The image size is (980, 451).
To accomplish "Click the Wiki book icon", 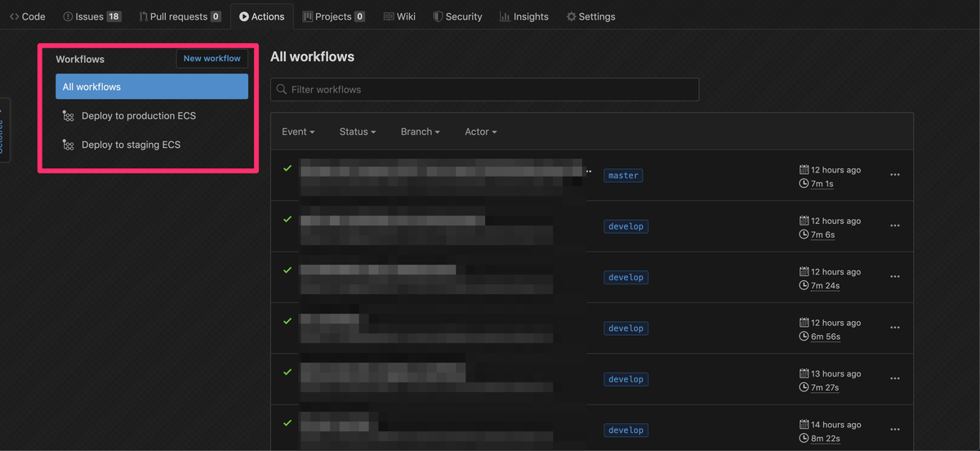I will click(389, 16).
